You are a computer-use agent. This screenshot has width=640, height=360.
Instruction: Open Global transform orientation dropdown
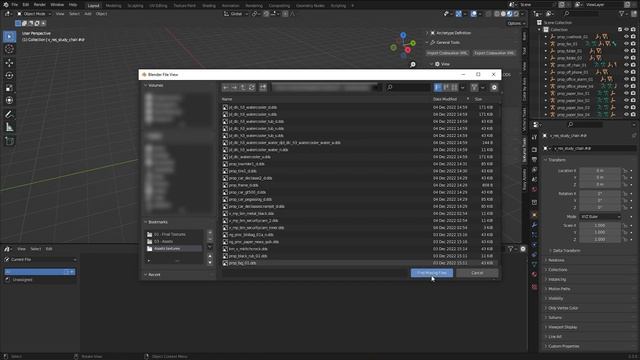(x=236, y=14)
